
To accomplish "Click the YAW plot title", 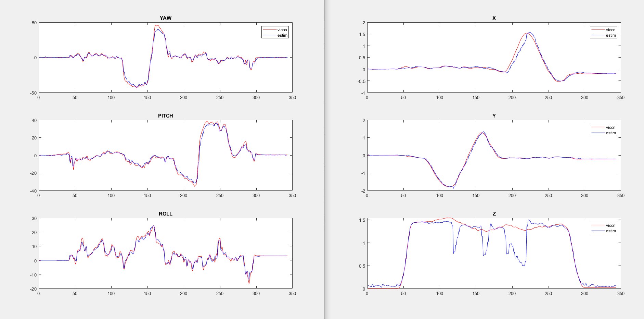I will pyautogui.click(x=165, y=18).
